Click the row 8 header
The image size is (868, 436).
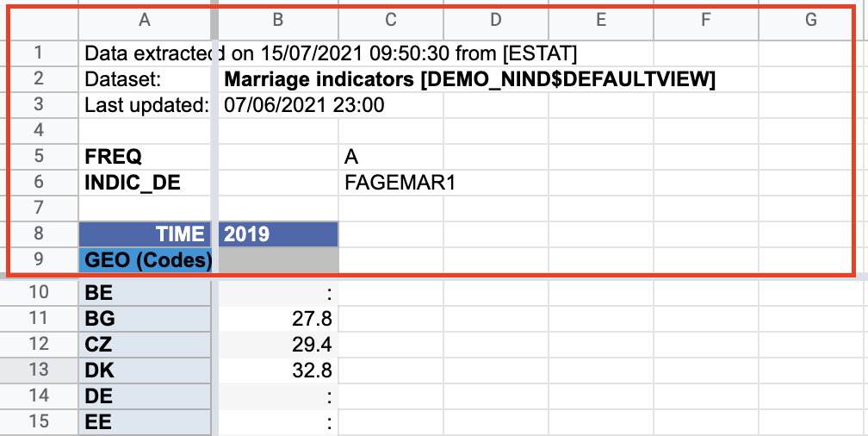(39, 234)
